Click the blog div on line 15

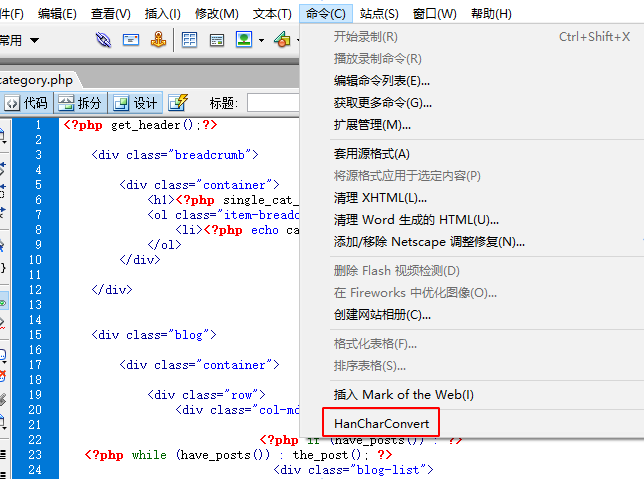tap(154, 335)
